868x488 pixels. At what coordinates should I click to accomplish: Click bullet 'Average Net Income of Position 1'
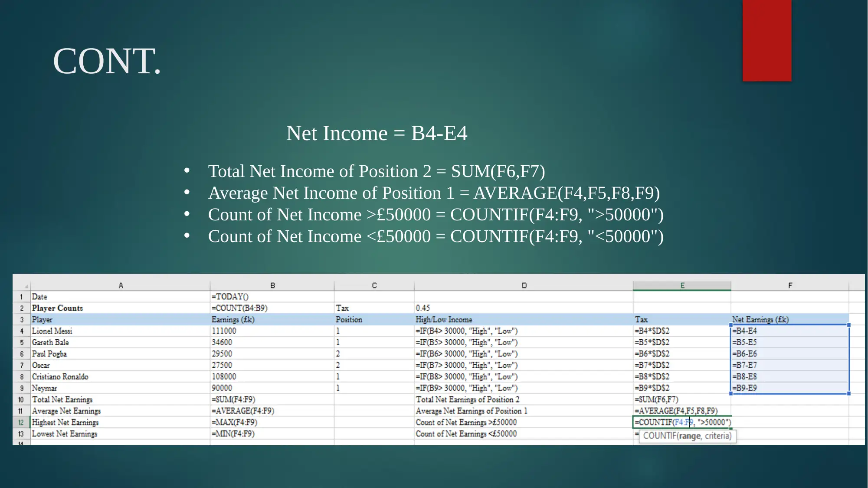(x=434, y=193)
